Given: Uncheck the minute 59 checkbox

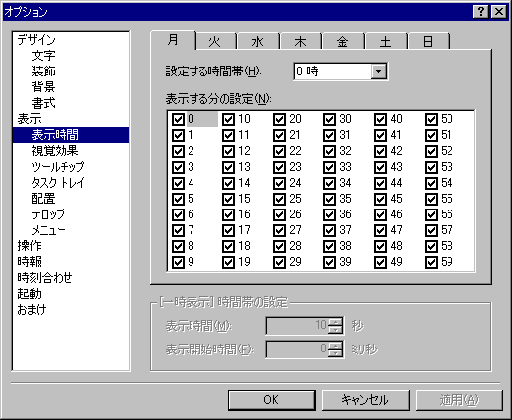Looking at the screenshot, I should pos(431,262).
